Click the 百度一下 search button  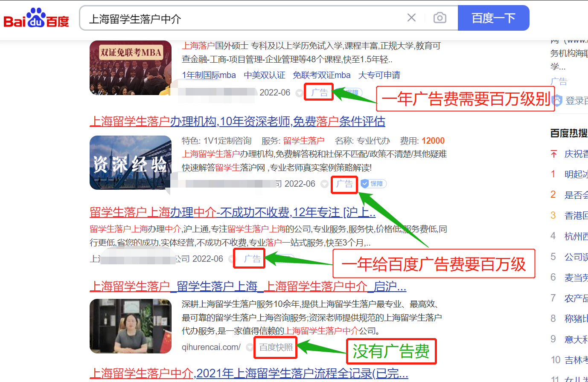pyautogui.click(x=493, y=18)
